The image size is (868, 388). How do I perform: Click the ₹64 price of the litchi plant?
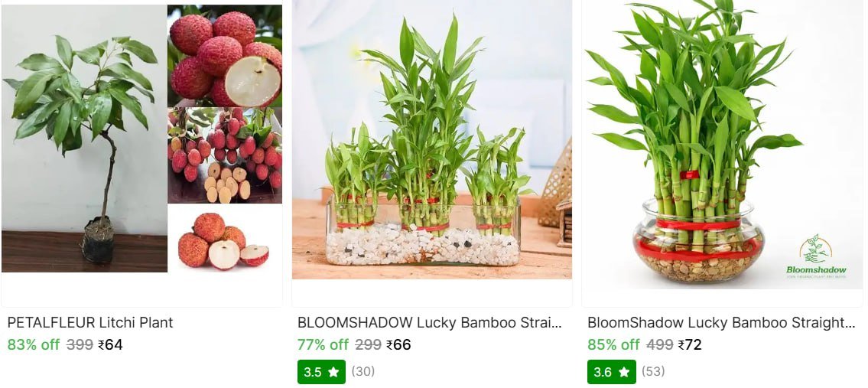tap(110, 345)
